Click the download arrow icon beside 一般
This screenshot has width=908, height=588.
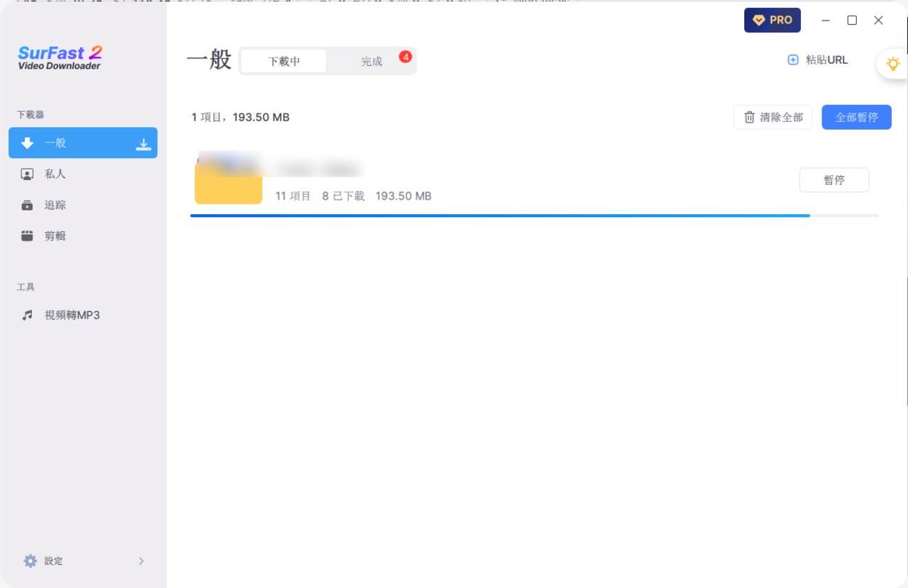(143, 144)
